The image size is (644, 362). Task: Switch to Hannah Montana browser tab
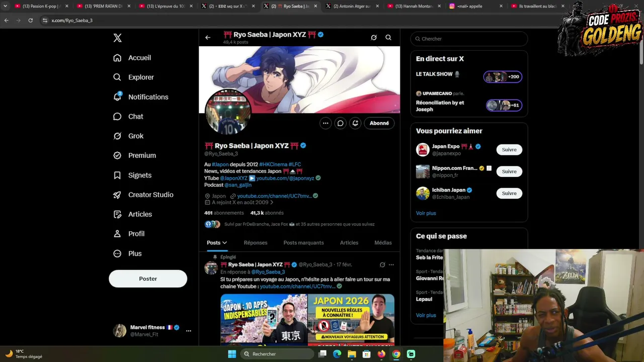[414, 6]
